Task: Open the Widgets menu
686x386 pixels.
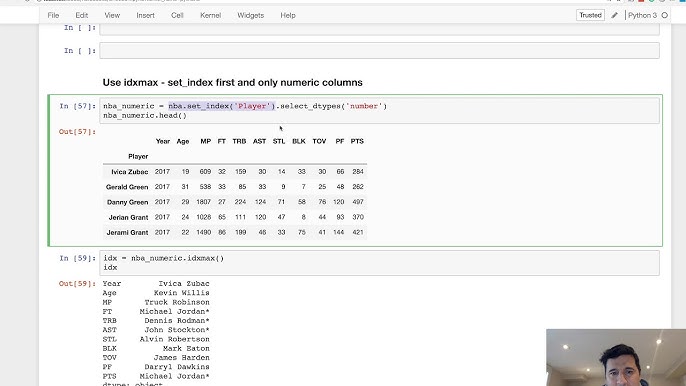Action: 251,15
